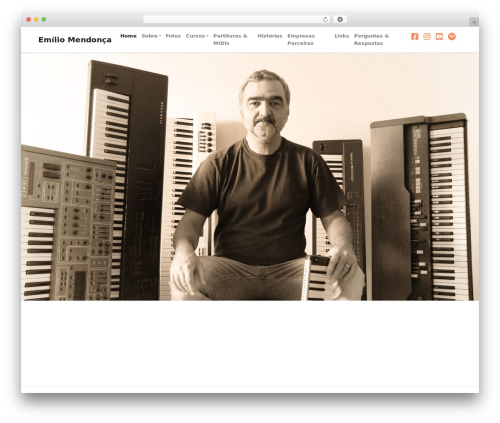Viewport: 500px width, 423px height.
Task: Maximize the window with green button
Action: [x=44, y=19]
